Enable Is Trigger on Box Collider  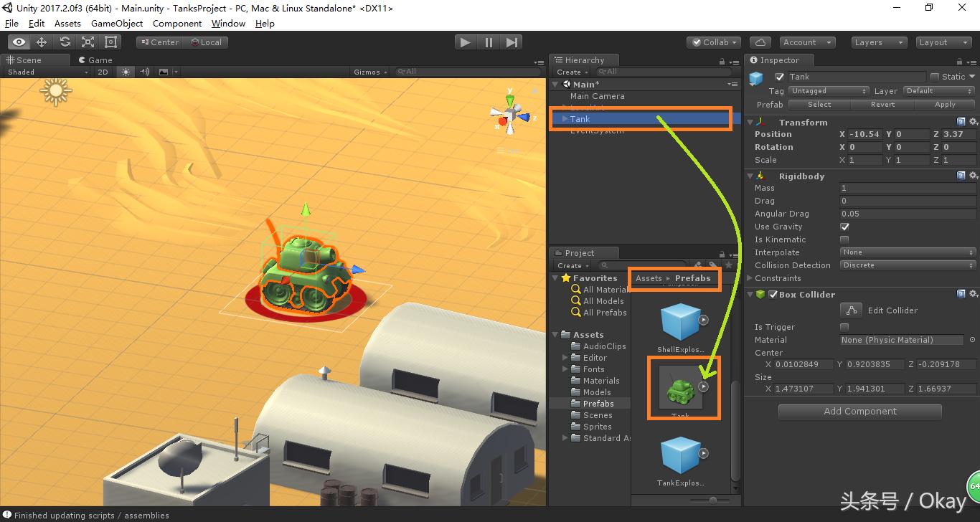844,327
